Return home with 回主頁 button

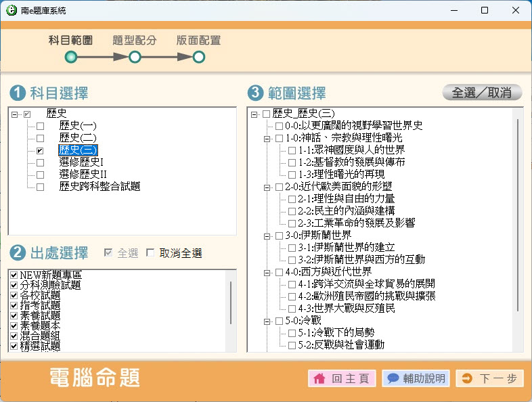click(342, 378)
